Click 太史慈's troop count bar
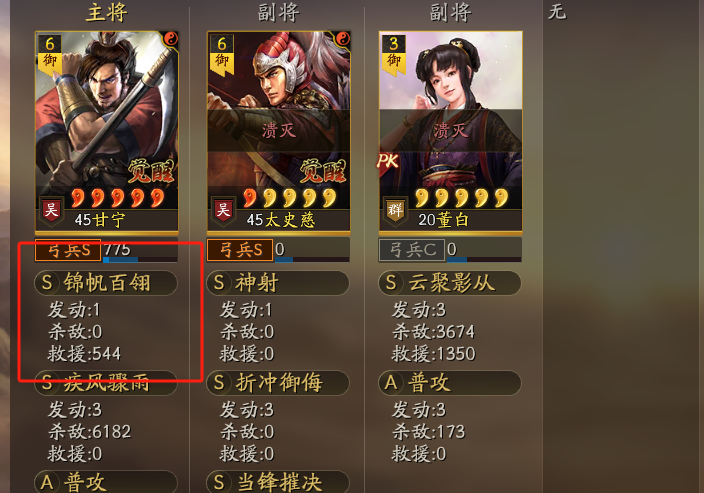Viewport: 704px width, 493px height. point(312,250)
